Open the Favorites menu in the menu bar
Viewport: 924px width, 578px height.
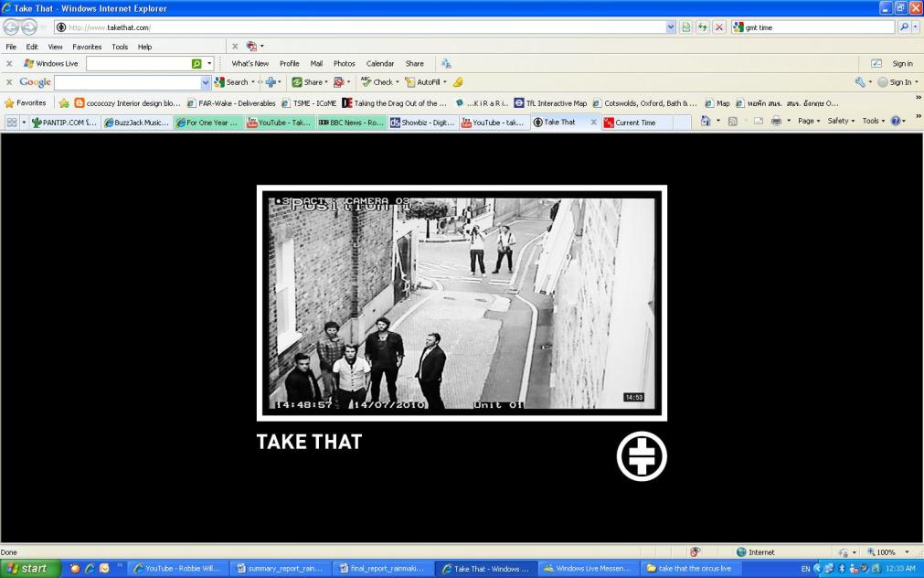click(87, 47)
